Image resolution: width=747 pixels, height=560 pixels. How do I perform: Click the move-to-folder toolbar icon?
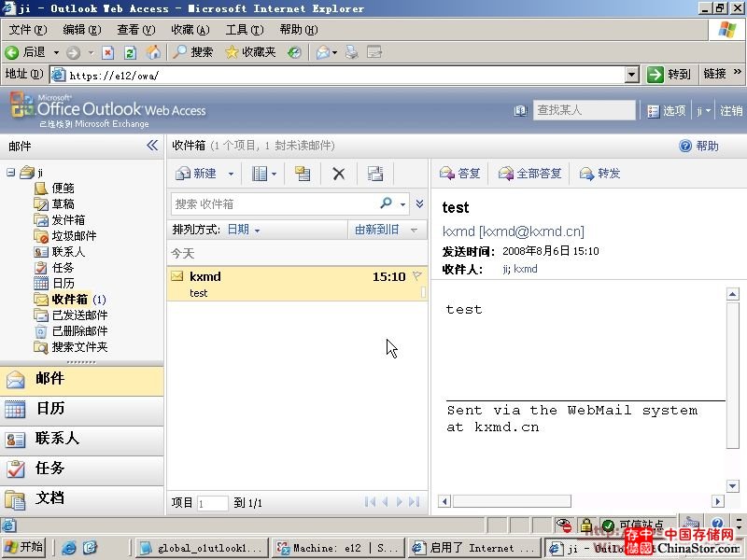click(x=303, y=174)
